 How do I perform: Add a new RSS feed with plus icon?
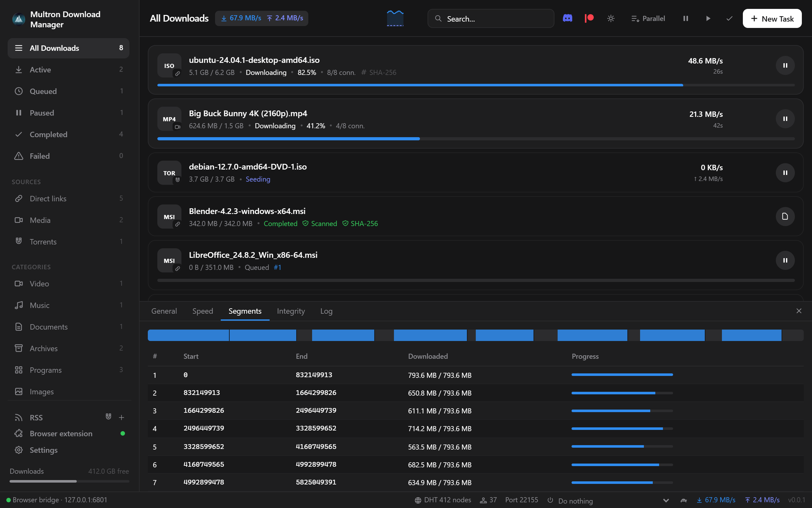(121, 417)
